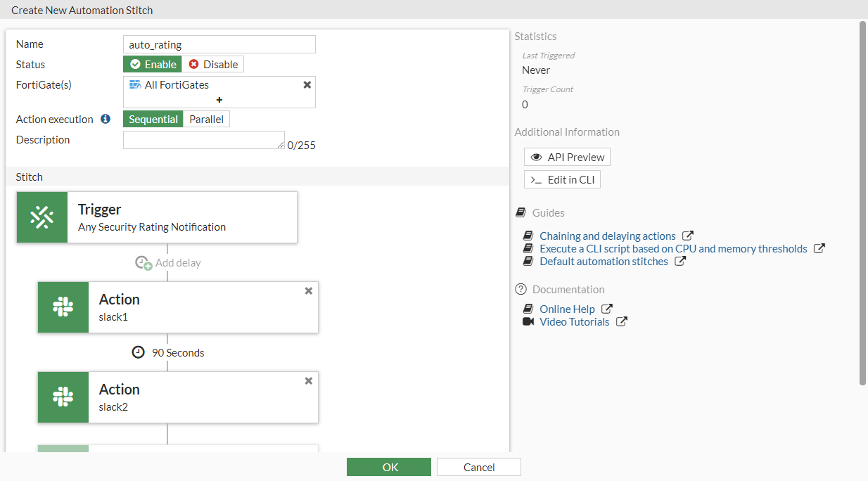Image resolution: width=868 pixels, height=481 pixels.
Task: Click the Action execution info icon
Action: tap(106, 120)
